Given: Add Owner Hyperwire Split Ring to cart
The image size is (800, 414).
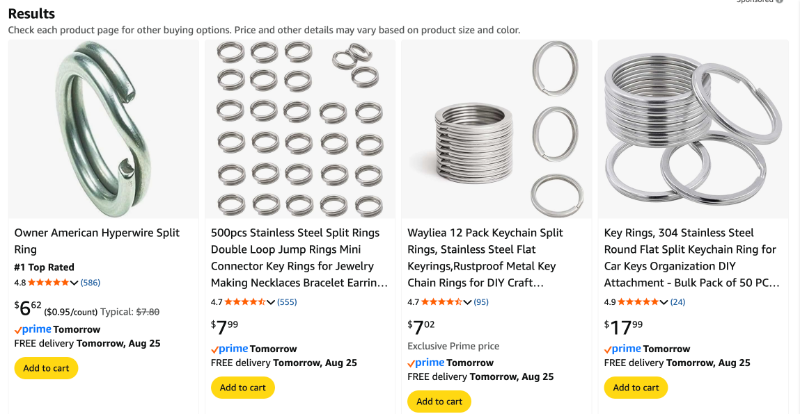Looking at the screenshot, I should 46,368.
